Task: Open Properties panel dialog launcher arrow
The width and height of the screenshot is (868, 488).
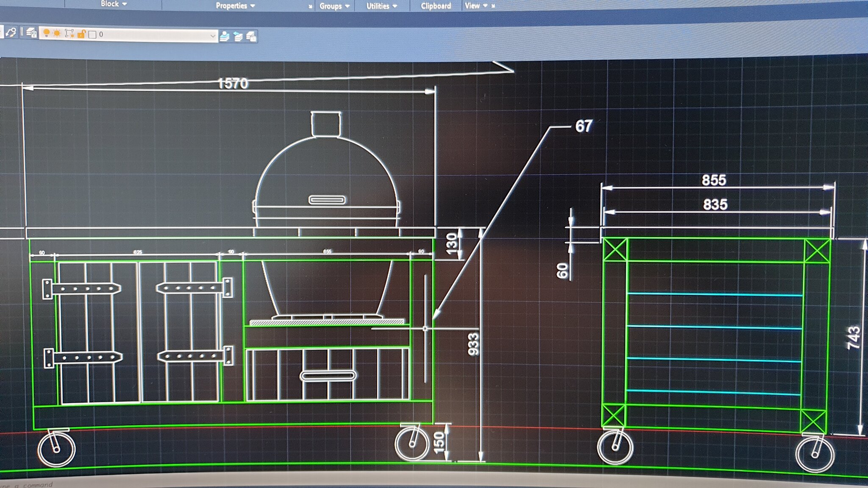Action: 310,6
